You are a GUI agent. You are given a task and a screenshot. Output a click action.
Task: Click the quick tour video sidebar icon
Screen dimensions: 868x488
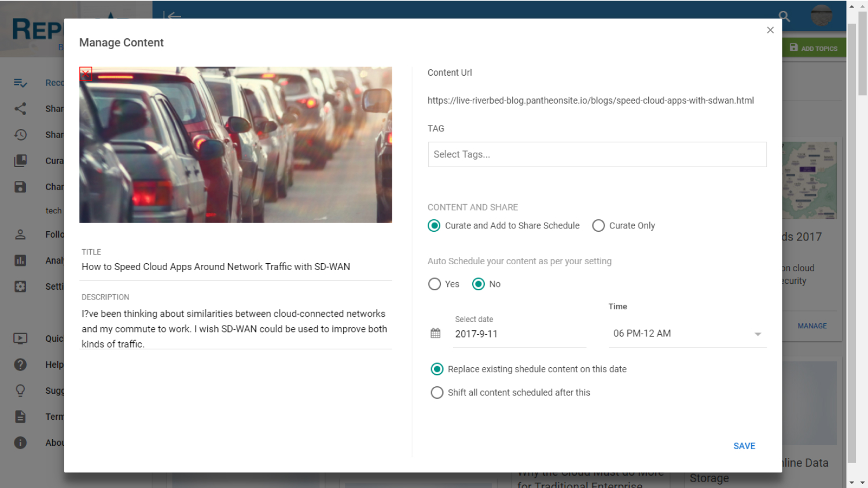pyautogui.click(x=20, y=338)
